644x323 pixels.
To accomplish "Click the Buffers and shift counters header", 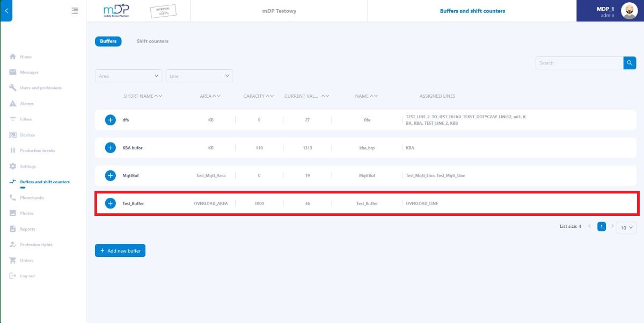I will [x=472, y=11].
